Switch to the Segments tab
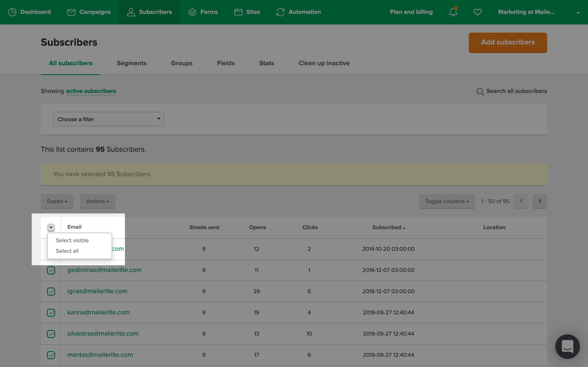This screenshot has height=367, width=588. (131, 63)
